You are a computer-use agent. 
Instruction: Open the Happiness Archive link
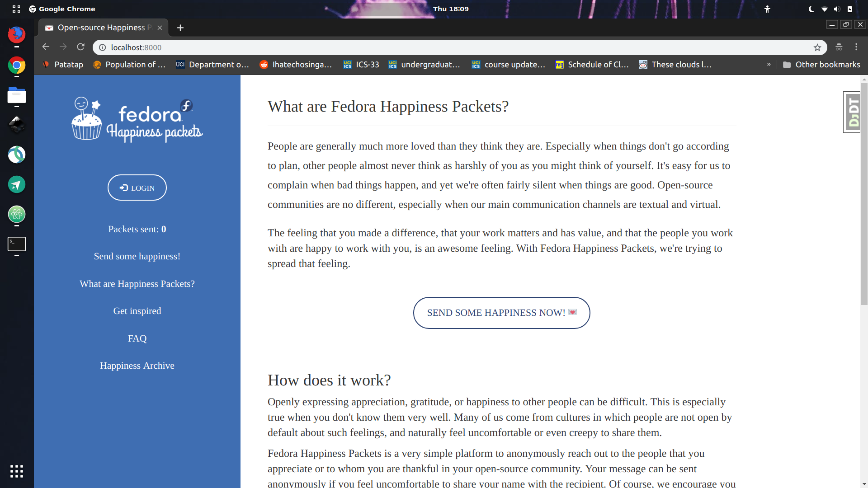coord(137,366)
